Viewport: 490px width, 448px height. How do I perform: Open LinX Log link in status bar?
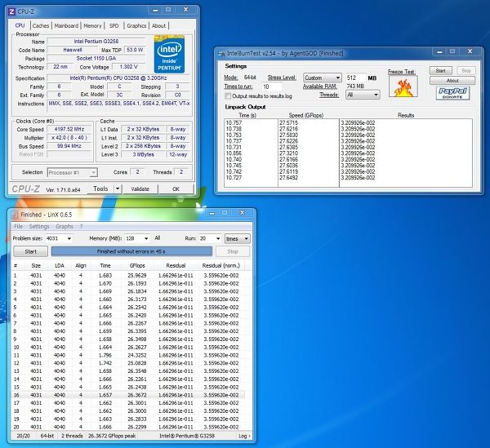[244, 436]
